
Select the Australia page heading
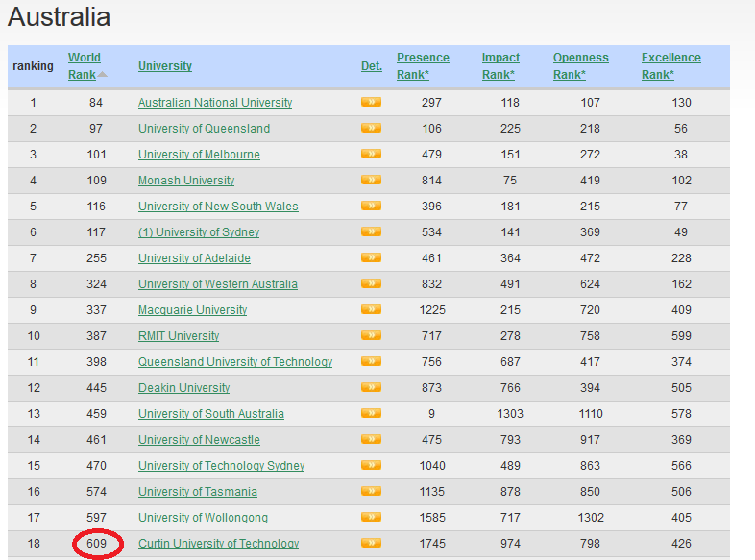click(59, 17)
